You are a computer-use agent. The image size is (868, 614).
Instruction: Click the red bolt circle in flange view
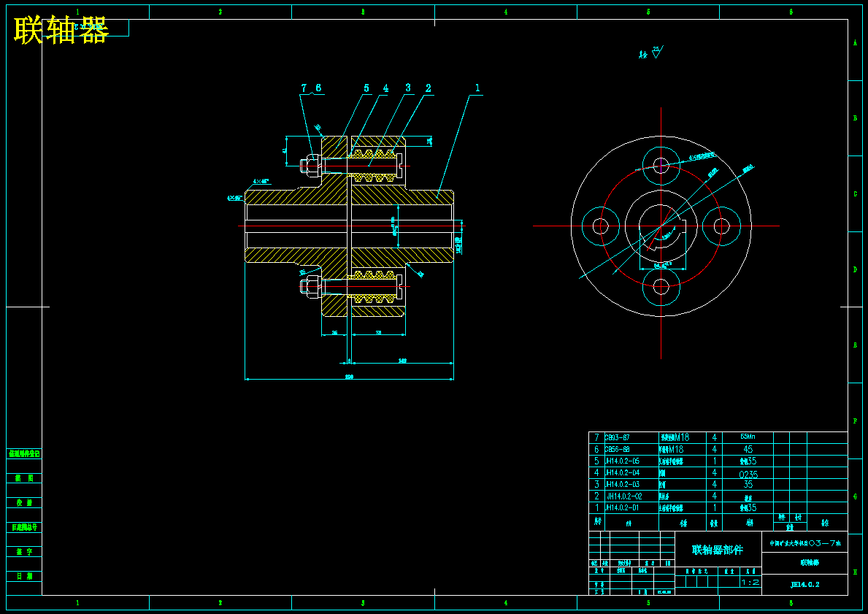point(618,183)
